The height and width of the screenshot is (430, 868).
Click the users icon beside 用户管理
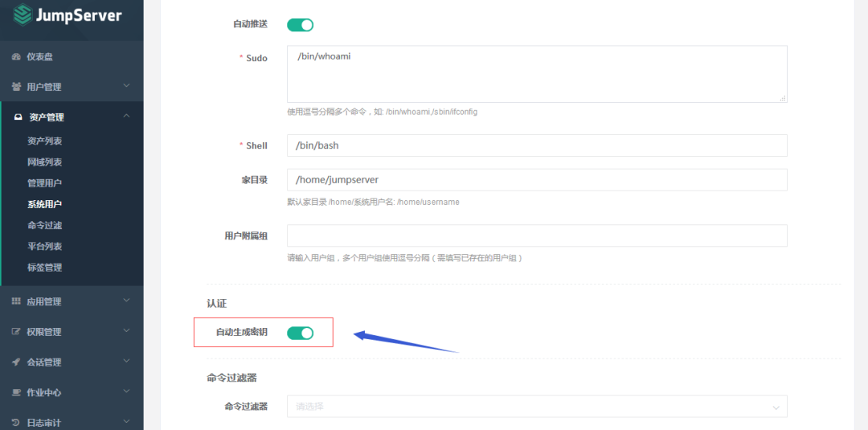[x=16, y=87]
